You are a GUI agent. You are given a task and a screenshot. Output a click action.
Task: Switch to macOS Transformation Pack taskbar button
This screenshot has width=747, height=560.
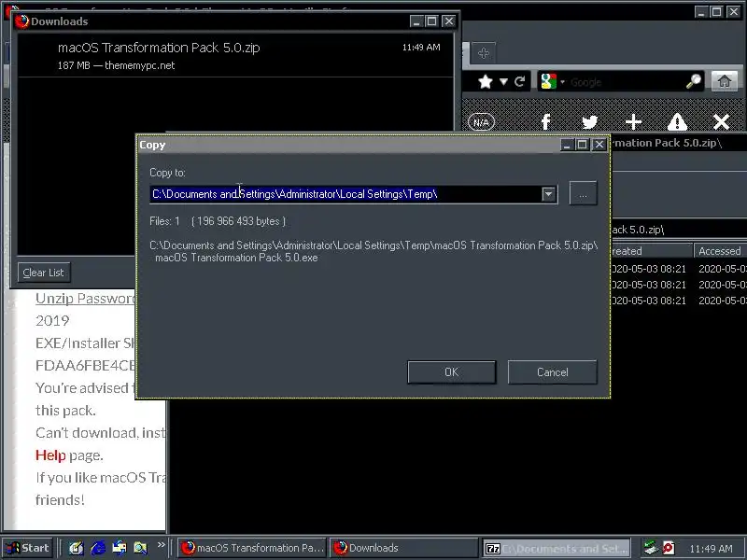252,548
